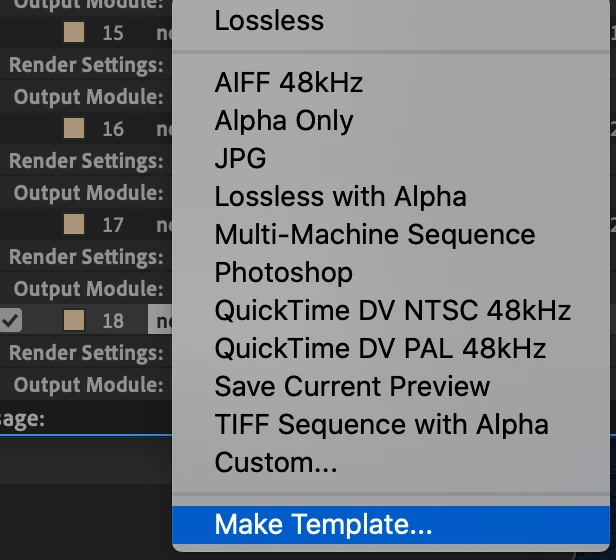Click label color swatch of item 18
The height and width of the screenshot is (560, 616).
[74, 321]
